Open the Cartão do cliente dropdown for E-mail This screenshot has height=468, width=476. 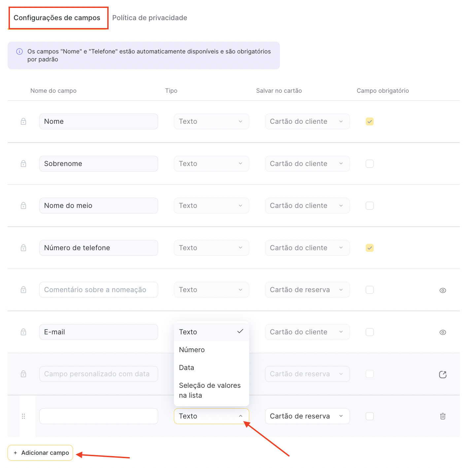coord(307,332)
